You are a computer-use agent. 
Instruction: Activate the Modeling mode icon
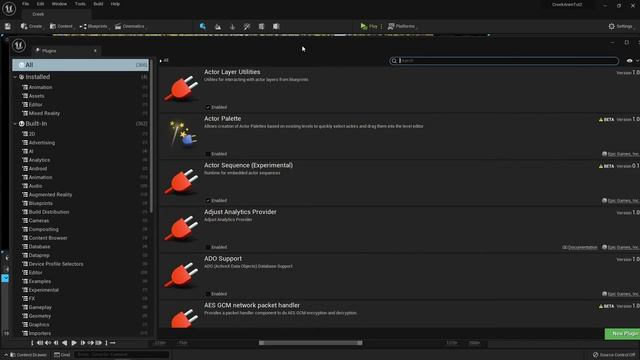tap(261, 27)
